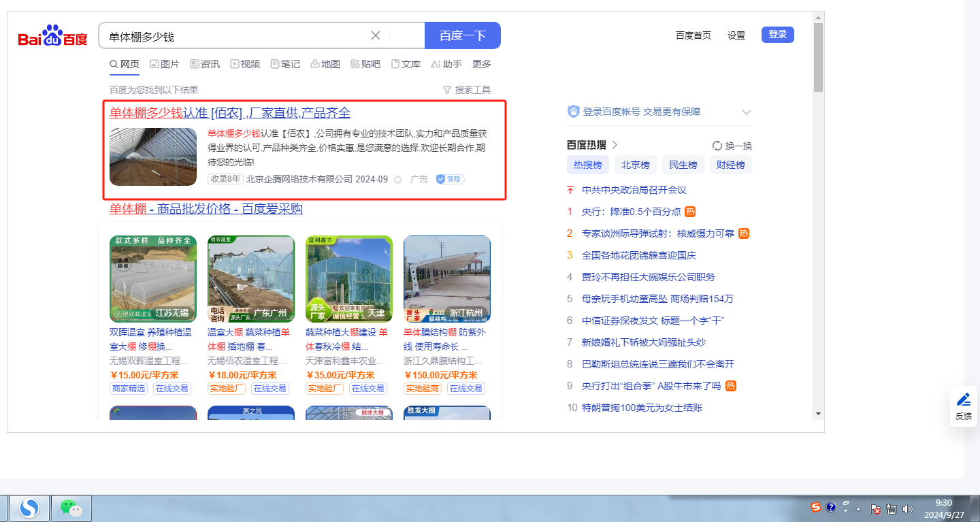The width and height of the screenshot is (980, 522).
Task: Open the small dropdown arrow beside 2024-09
Action: coord(398,180)
